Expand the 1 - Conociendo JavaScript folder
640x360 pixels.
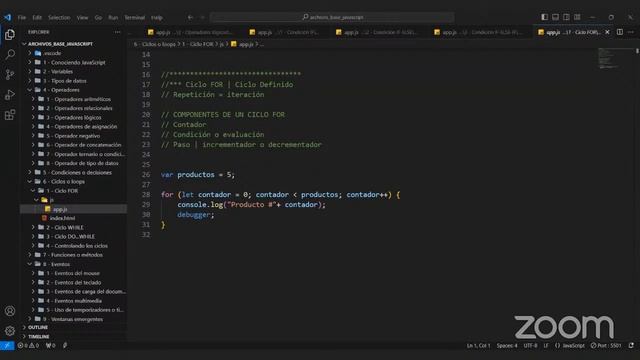[x=73, y=62]
